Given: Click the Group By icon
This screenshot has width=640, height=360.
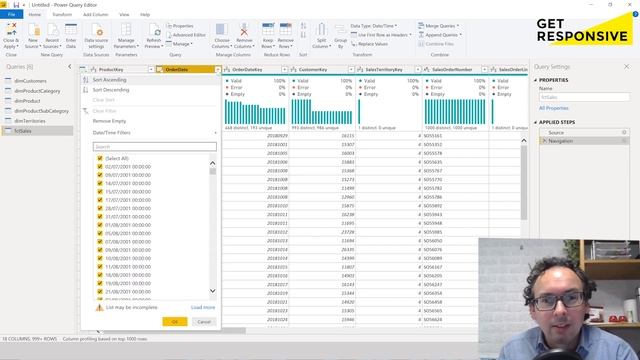Looking at the screenshot, I should (340, 30).
